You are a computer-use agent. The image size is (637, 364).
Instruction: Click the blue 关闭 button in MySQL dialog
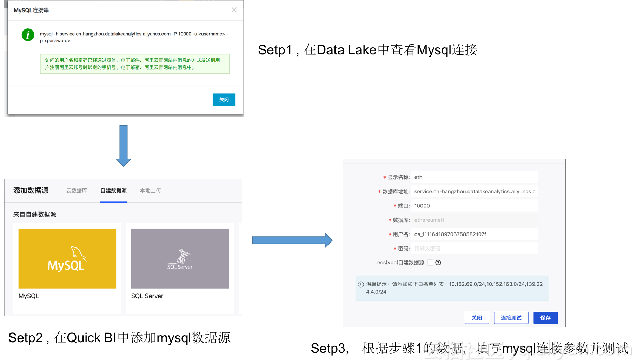(224, 100)
